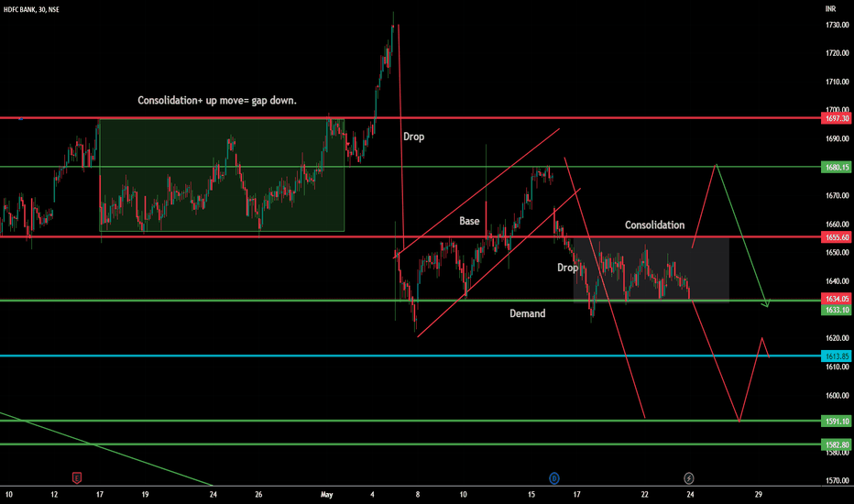Click the 1710.00 price scale tick

838,82
